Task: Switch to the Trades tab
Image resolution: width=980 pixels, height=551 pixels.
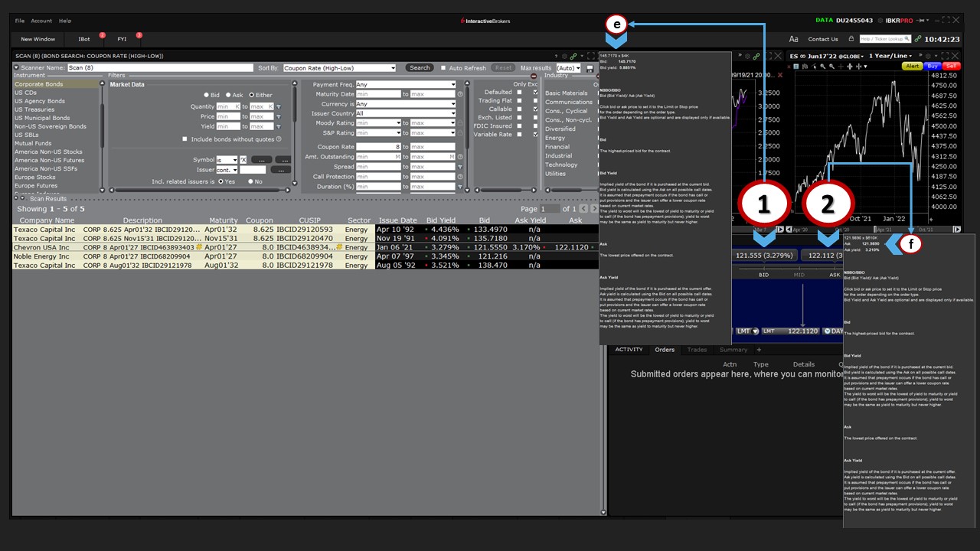Action: (697, 350)
